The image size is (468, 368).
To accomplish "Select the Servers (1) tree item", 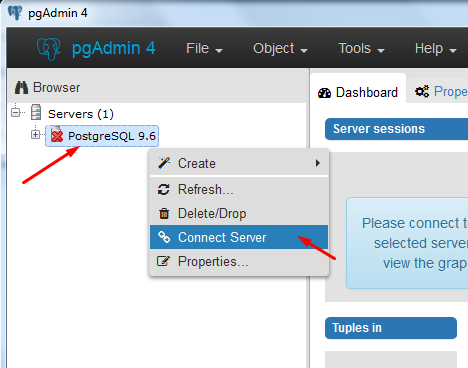I will [81, 114].
